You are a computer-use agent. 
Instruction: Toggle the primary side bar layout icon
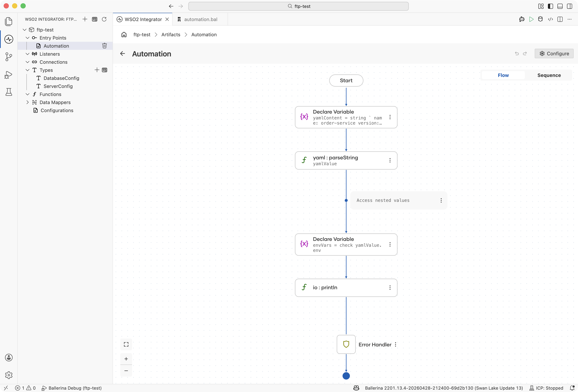click(x=550, y=6)
